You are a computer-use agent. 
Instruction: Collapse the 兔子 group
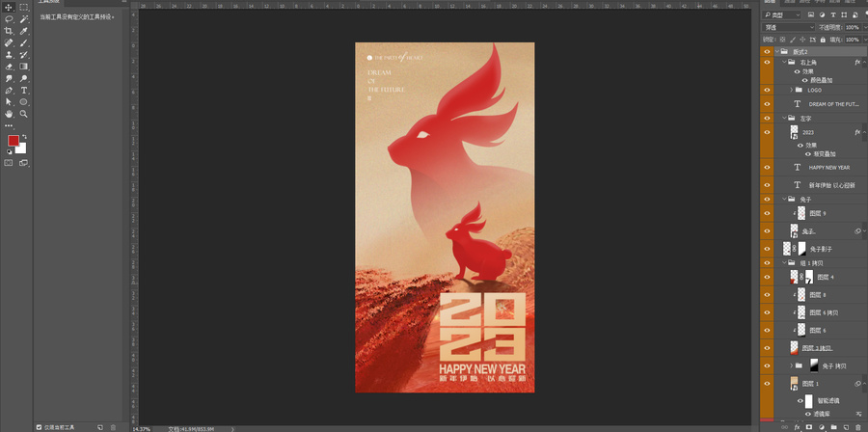click(x=784, y=200)
